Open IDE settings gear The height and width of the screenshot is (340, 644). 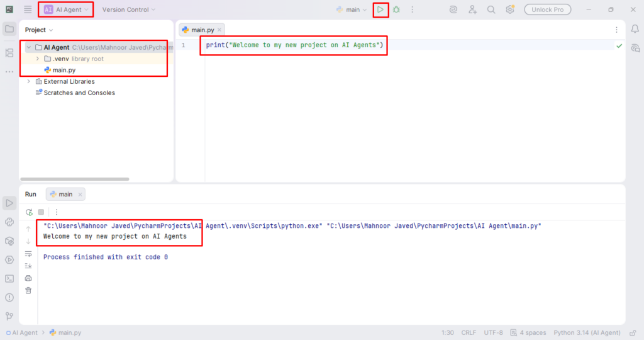(x=509, y=9)
